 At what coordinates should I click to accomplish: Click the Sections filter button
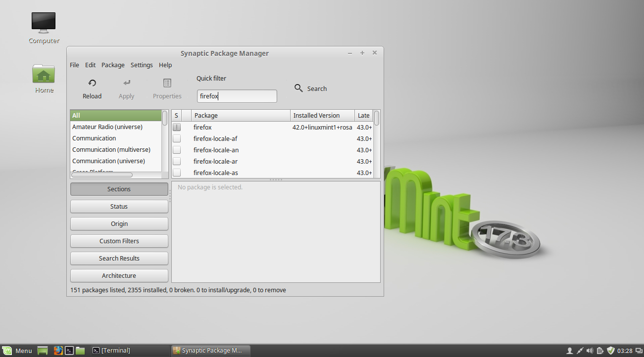point(119,189)
